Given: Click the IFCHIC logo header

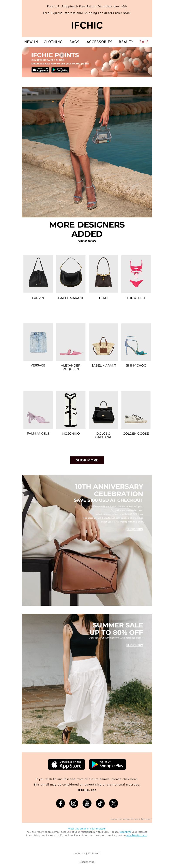Looking at the screenshot, I should tap(87, 25).
